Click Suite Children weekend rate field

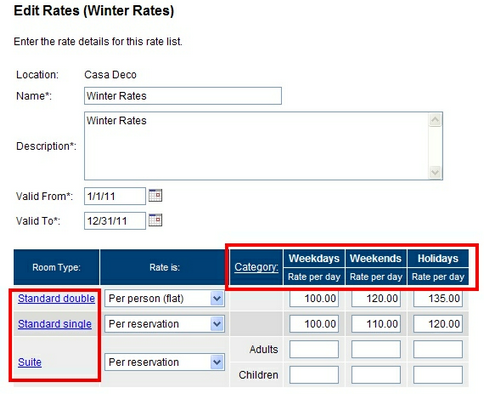[376, 375]
